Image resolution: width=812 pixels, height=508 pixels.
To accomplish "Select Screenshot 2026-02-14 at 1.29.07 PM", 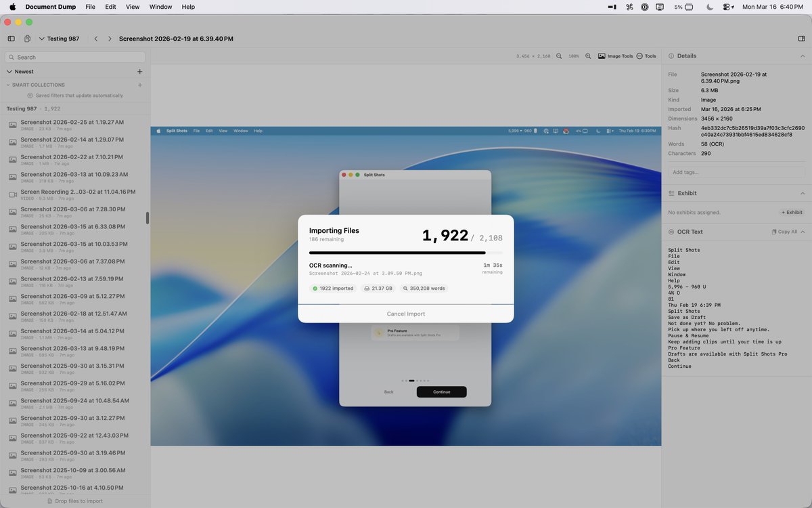I will pos(74,142).
